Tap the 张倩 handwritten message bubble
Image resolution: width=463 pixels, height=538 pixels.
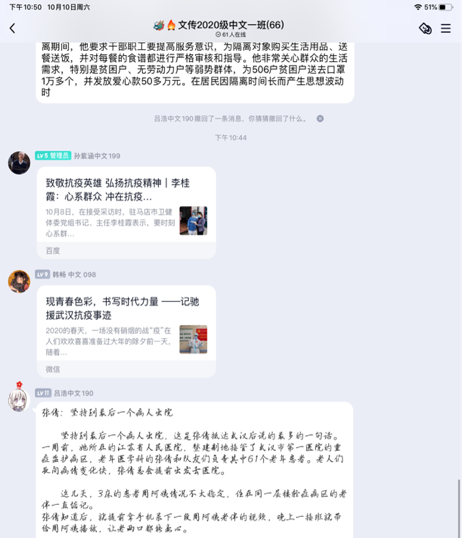195,470
